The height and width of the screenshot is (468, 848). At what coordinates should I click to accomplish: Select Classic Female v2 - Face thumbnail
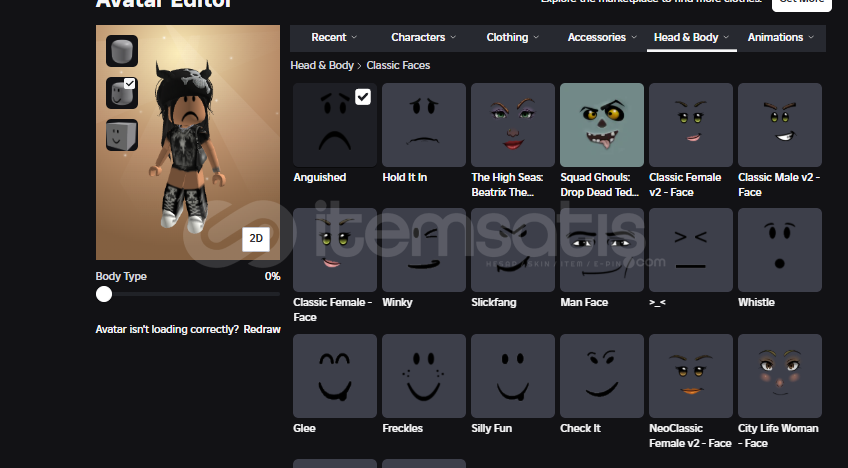[x=691, y=125]
